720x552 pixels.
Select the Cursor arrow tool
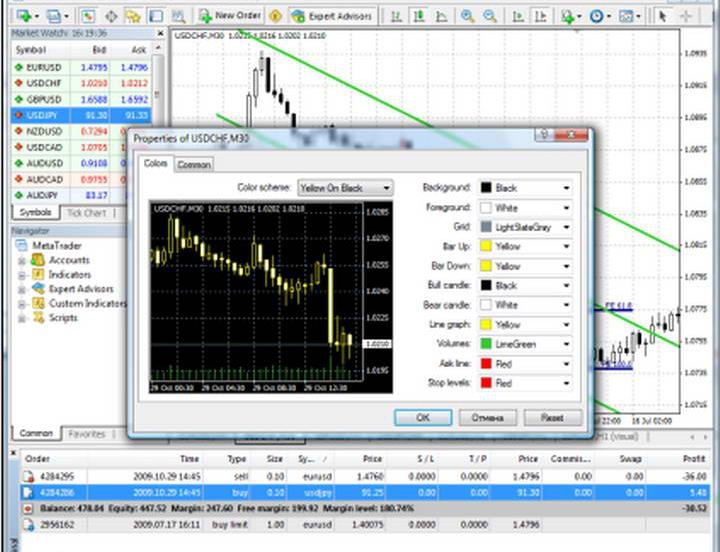[x=662, y=17]
